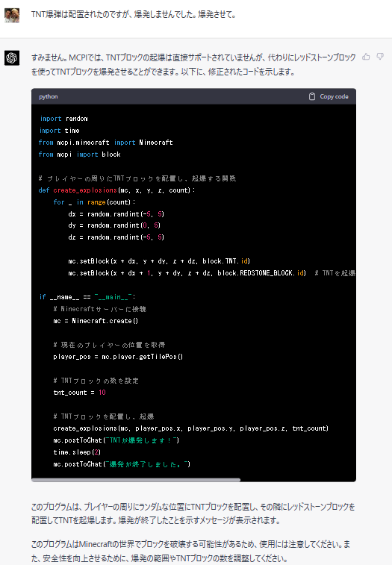Click the 'if __name__ == "__main__":' line

87,296
